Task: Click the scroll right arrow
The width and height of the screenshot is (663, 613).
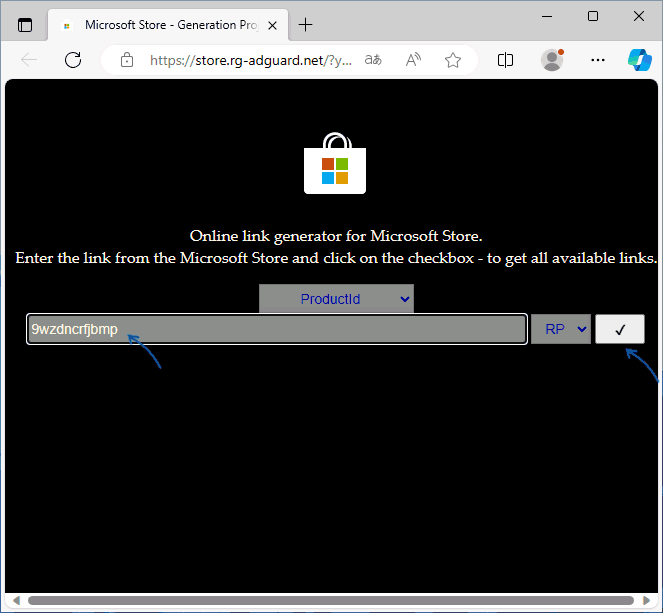Action: click(646, 600)
